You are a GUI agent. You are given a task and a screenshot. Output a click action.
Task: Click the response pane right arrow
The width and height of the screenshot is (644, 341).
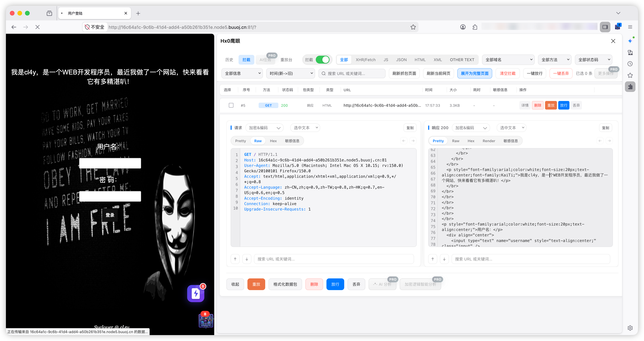coord(609,141)
